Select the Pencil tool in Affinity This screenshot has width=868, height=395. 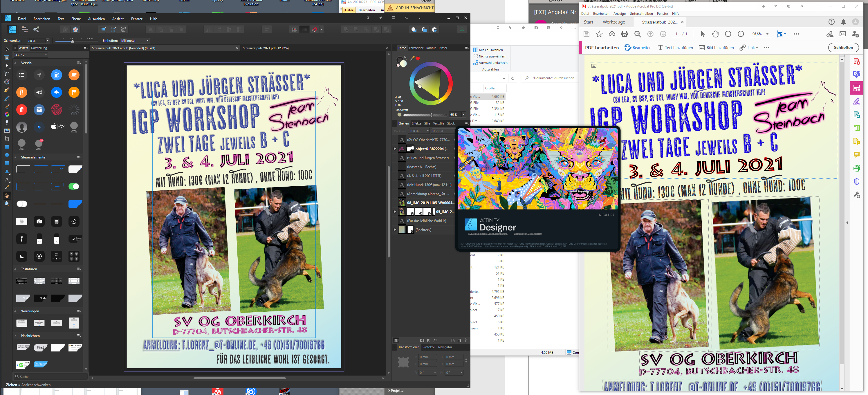point(7,98)
